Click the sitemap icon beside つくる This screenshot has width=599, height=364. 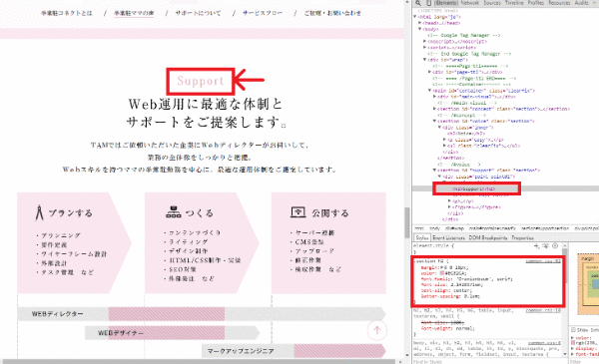coord(174,211)
